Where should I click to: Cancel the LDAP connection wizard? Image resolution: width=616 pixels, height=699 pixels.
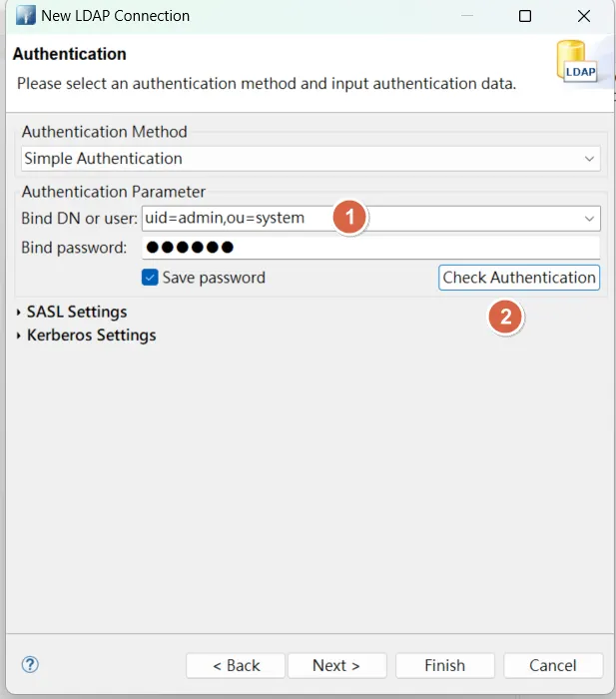552,665
